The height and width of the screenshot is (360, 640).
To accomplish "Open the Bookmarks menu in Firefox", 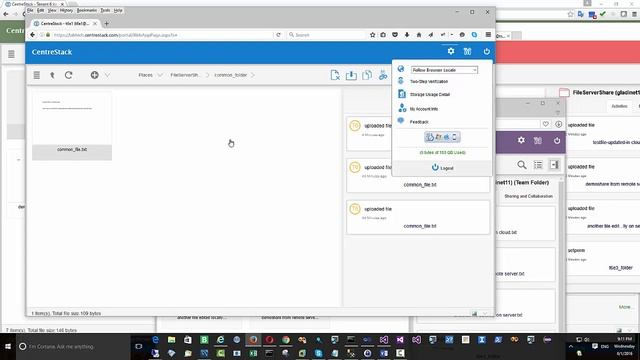I will (x=87, y=10).
